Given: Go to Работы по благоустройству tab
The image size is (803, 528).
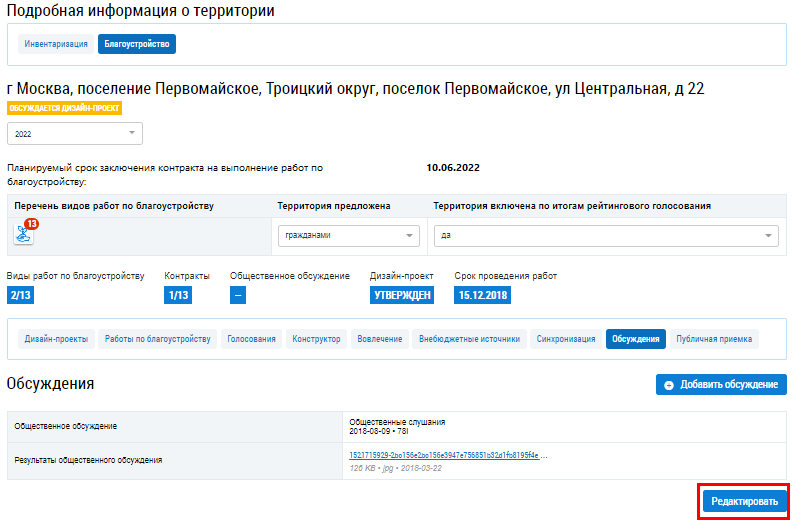Looking at the screenshot, I should tap(158, 339).
